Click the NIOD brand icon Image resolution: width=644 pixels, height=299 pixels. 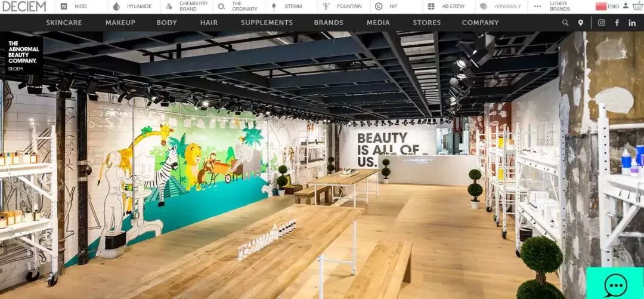[x=64, y=6]
